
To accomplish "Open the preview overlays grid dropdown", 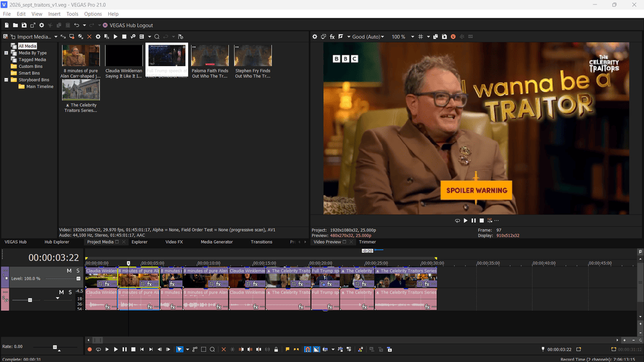I will click(428, 37).
